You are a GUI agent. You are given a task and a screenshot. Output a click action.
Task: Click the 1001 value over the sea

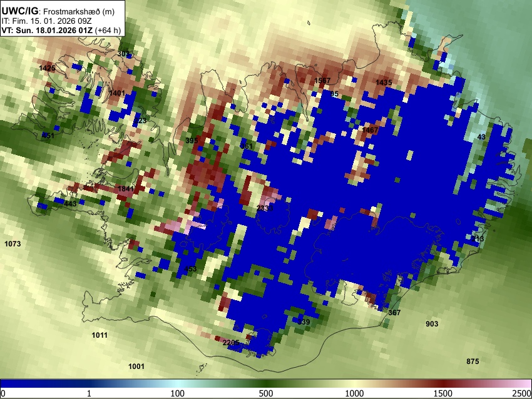coord(136,366)
